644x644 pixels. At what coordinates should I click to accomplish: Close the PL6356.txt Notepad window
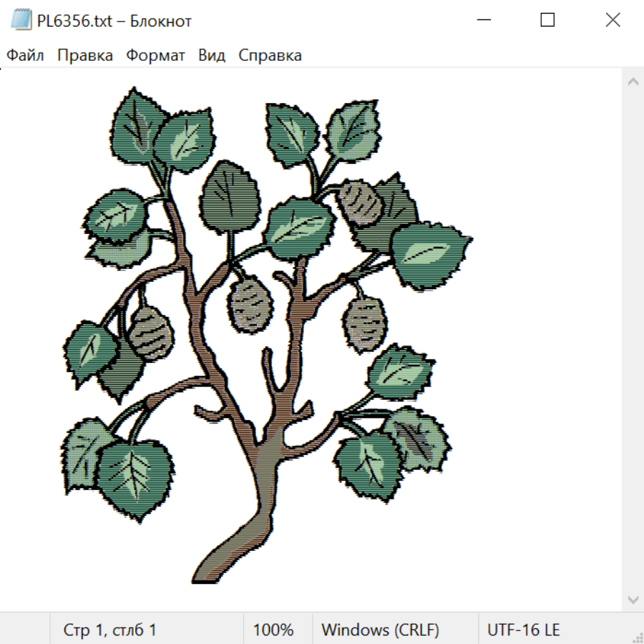tap(613, 20)
